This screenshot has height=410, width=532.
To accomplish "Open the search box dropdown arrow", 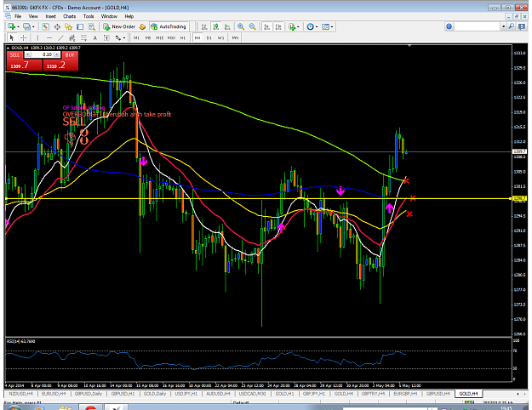I will pos(504,26).
